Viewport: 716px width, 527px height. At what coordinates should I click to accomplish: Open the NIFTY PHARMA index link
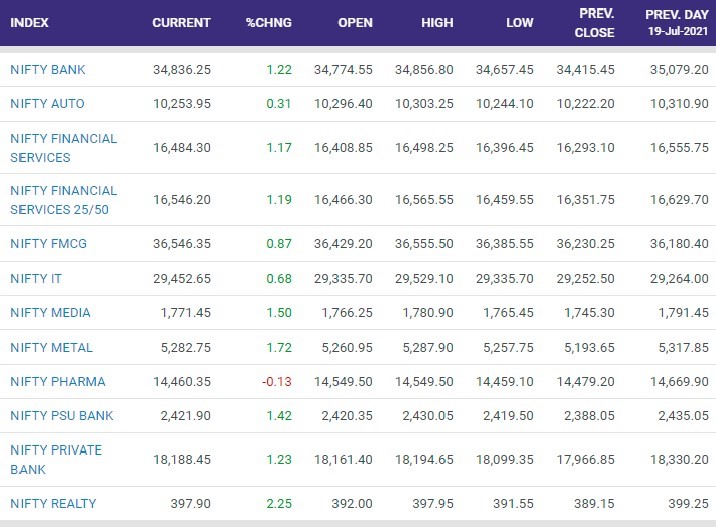(x=58, y=381)
